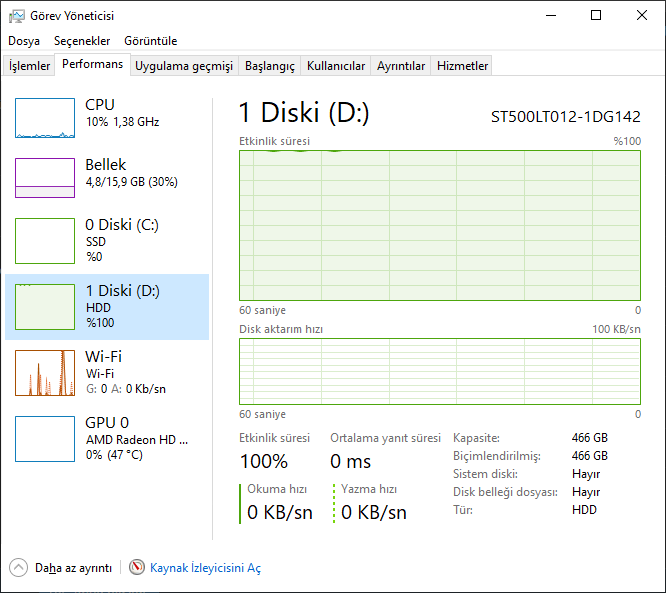The height and width of the screenshot is (593, 666).
Task: Click the 100 KB/sn scale label
Action: (616, 329)
